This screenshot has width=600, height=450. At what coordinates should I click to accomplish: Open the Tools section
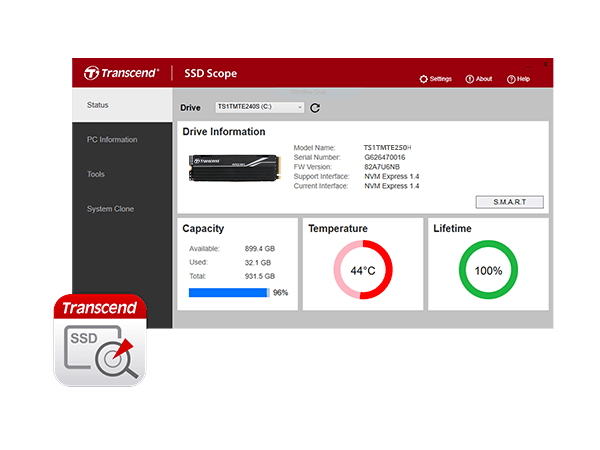pos(96,174)
